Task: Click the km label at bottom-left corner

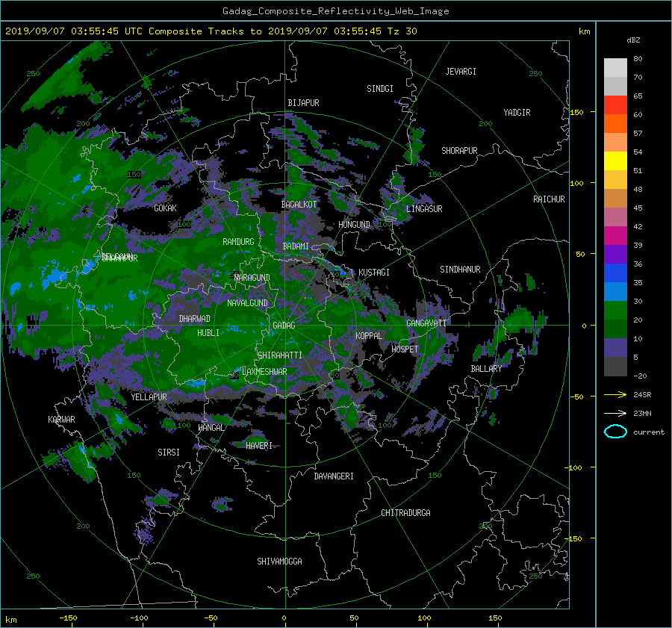Action: click(10, 620)
